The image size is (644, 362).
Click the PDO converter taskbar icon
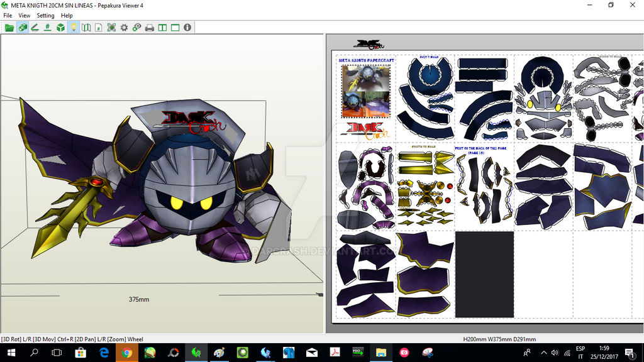(358, 353)
